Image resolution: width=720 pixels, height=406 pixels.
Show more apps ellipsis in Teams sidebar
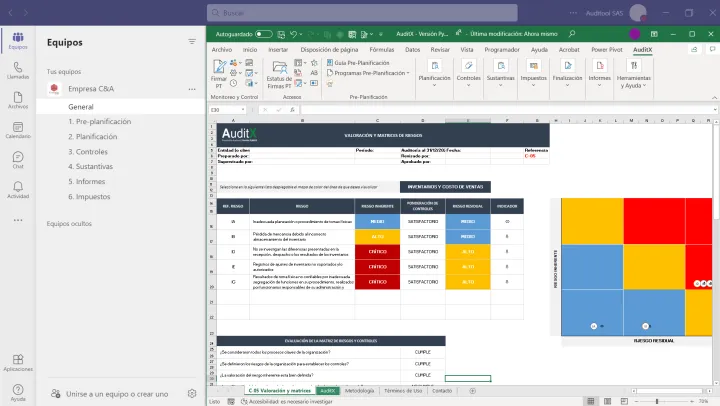18,220
